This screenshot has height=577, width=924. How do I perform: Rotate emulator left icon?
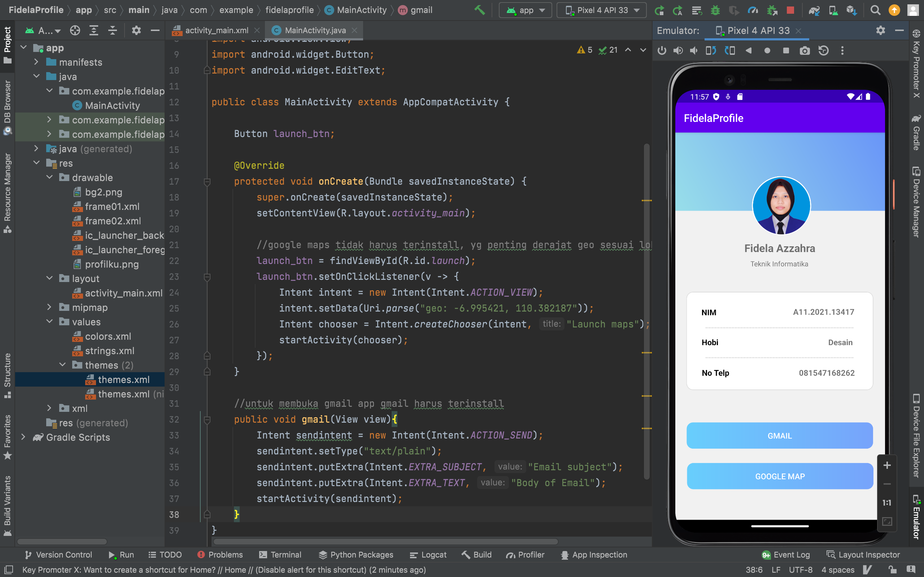[711, 50]
